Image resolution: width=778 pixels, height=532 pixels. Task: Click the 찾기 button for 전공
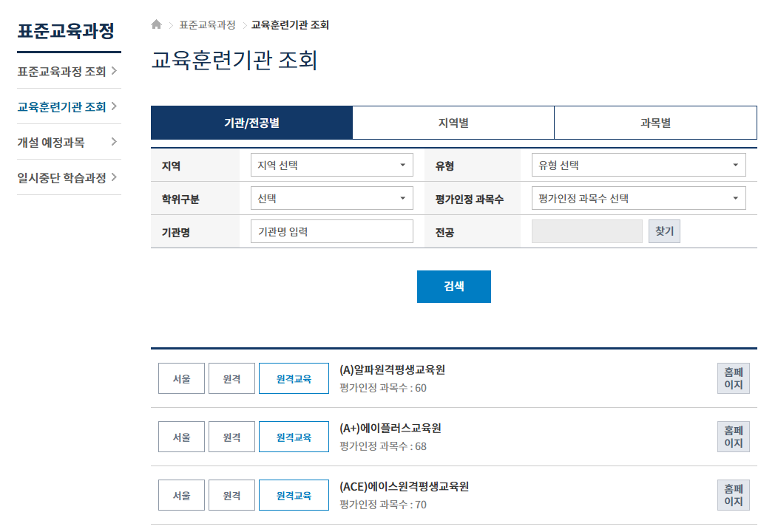664,231
